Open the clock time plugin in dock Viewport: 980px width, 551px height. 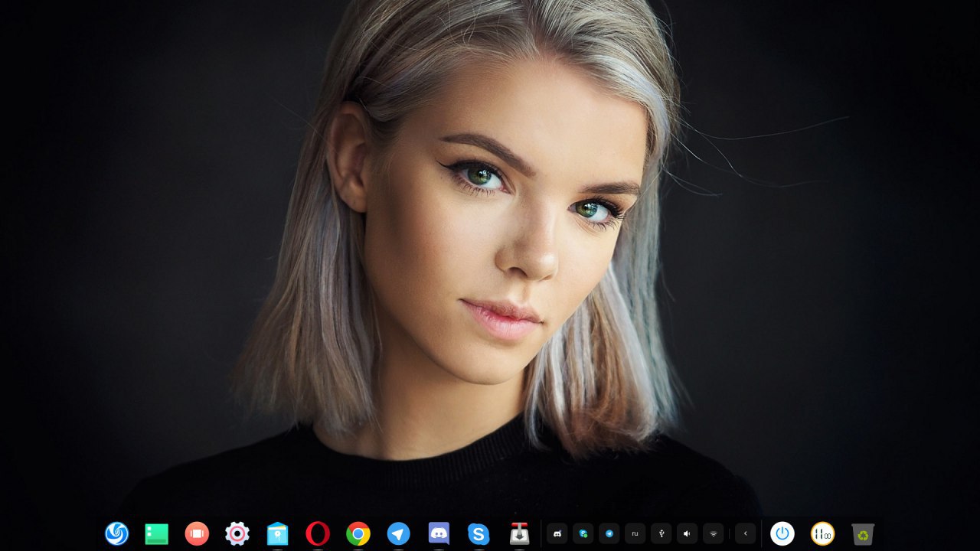pos(822,533)
